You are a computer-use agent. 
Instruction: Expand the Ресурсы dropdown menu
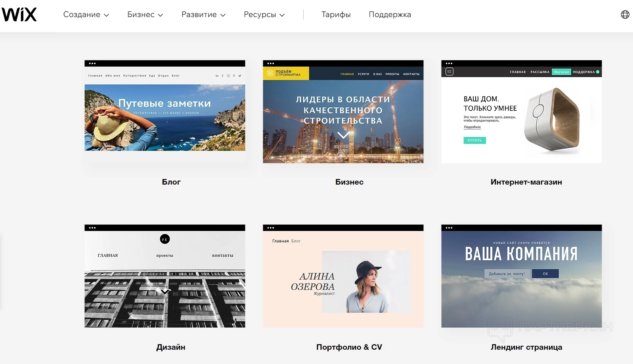click(264, 15)
